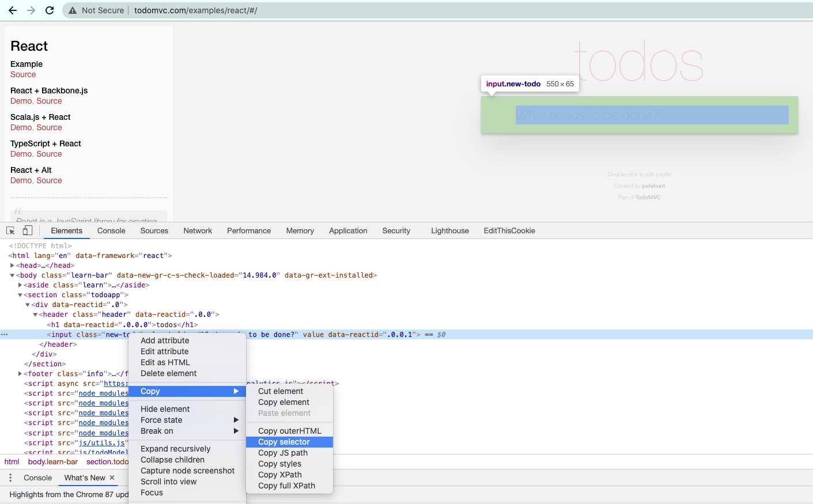Click the ellipsis beside the selected input node

(5, 334)
